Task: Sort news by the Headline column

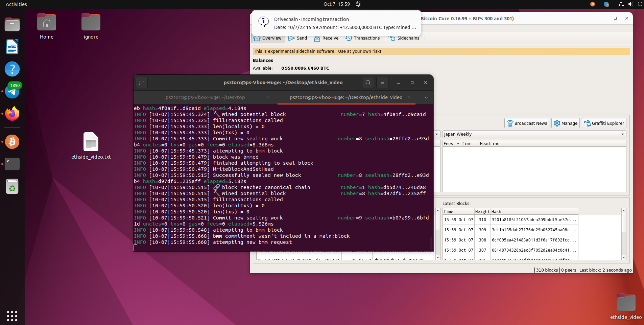Action: point(552,144)
